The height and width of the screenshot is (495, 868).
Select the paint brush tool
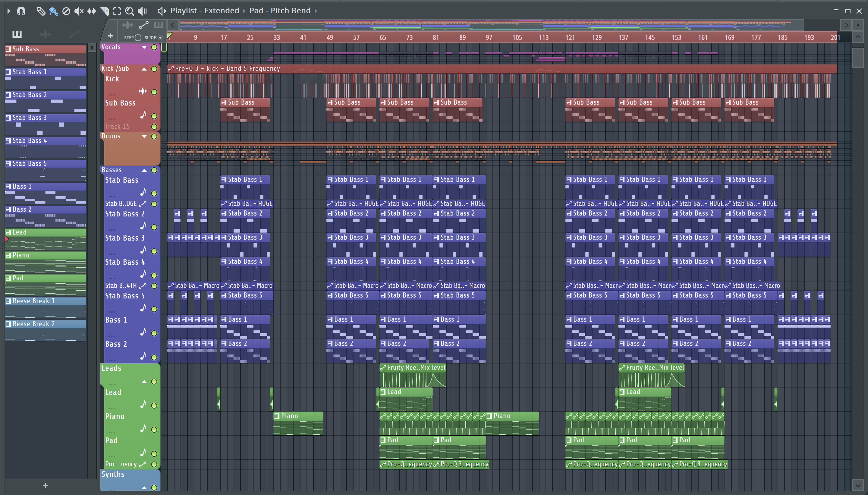coord(53,11)
